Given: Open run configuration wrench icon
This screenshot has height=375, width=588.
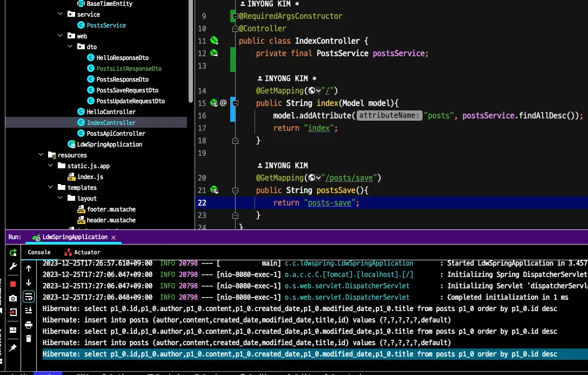Looking at the screenshot, I should [x=13, y=267].
